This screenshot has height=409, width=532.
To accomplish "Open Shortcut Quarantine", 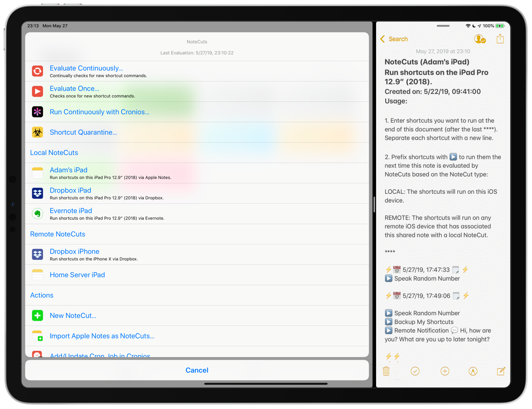I will pos(197,132).
